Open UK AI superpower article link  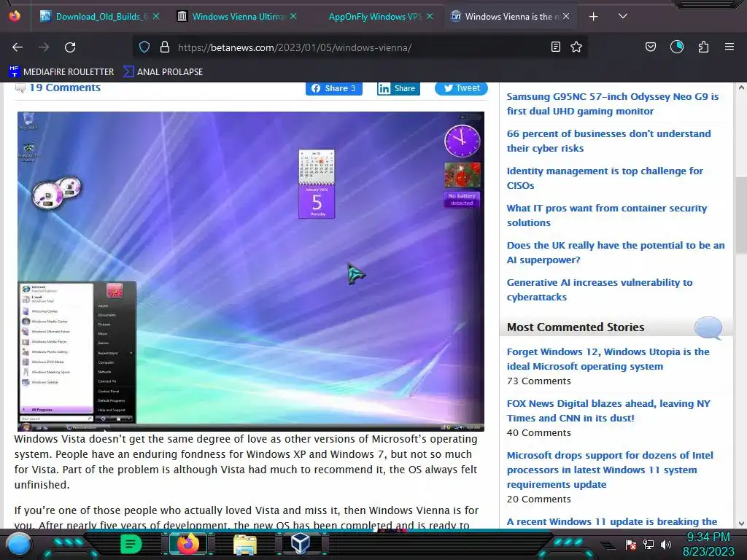coord(616,252)
